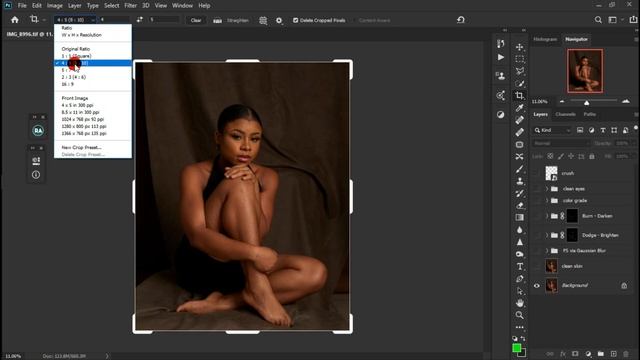Open the Edit Toolbar three-dots menu

[519, 327]
